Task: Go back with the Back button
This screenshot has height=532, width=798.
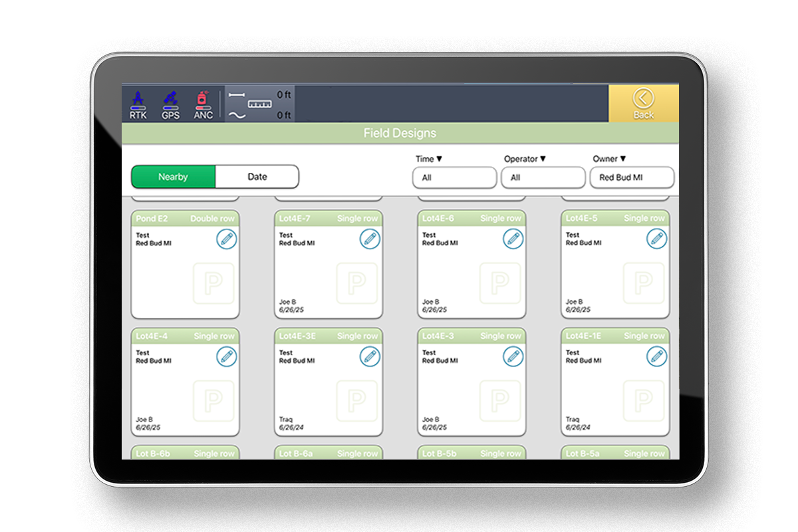Action: point(644,104)
